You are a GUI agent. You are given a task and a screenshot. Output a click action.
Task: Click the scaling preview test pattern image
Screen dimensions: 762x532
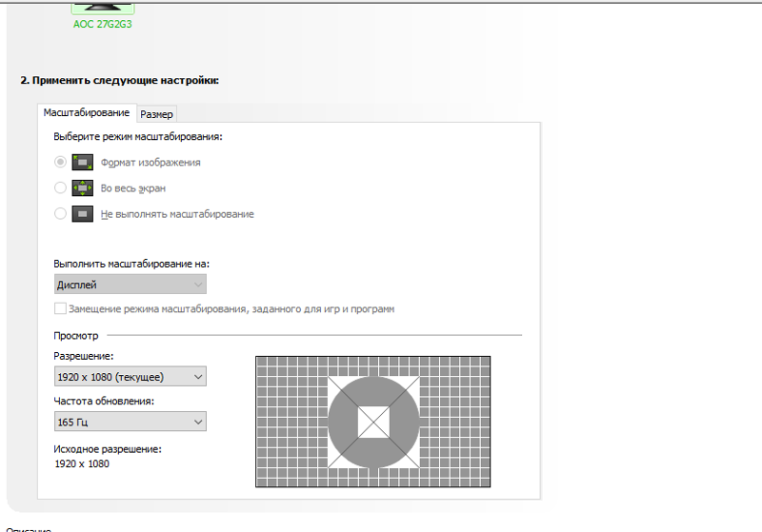[372, 422]
